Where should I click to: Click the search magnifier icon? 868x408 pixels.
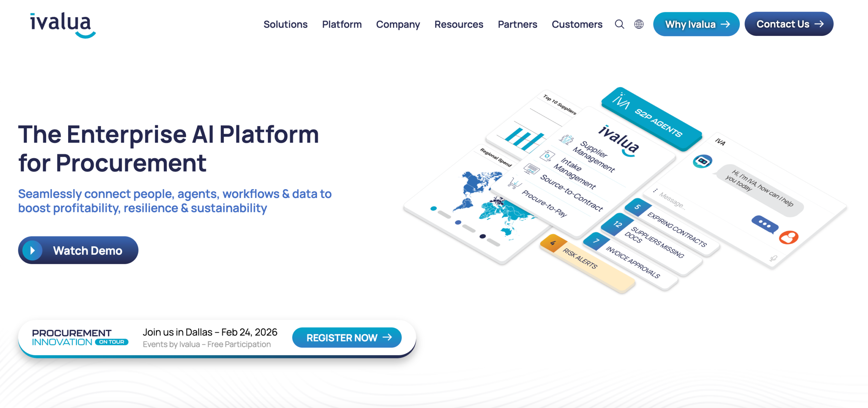tap(619, 24)
